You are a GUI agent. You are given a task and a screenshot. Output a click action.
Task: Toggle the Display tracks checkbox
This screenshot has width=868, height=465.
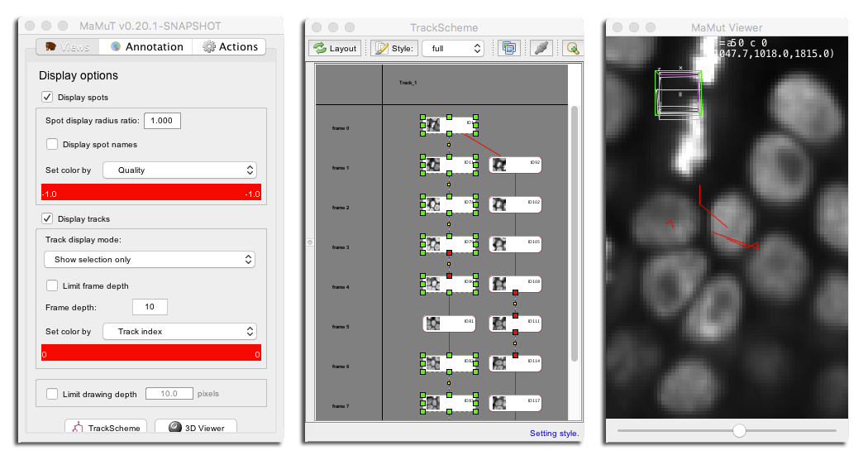(x=47, y=218)
